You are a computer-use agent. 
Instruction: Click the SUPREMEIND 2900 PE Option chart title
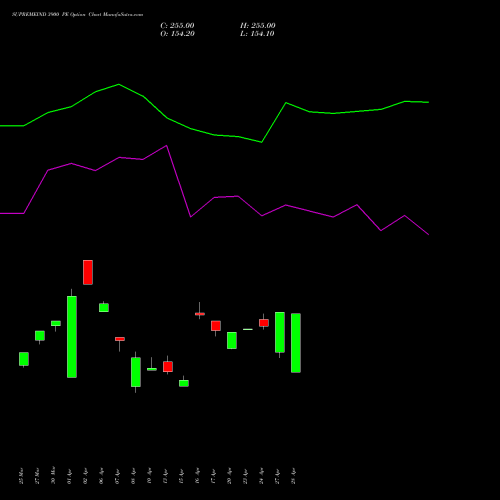[77, 15]
